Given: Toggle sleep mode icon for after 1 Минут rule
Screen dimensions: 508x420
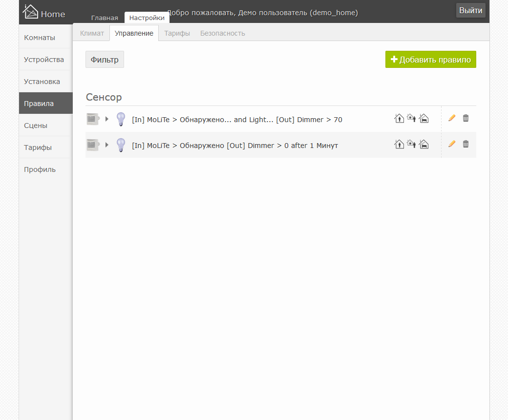Looking at the screenshot, I should pyautogui.click(x=424, y=144).
